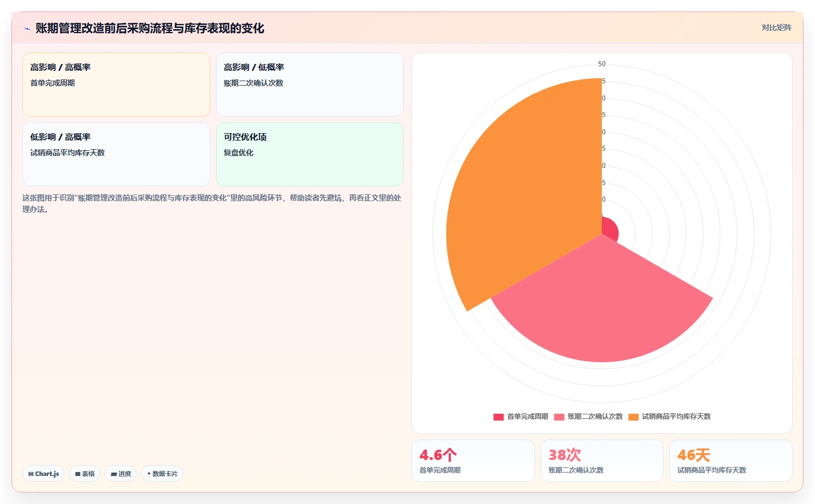Select the 高影响 / 低概率 matrix card

pyautogui.click(x=310, y=85)
